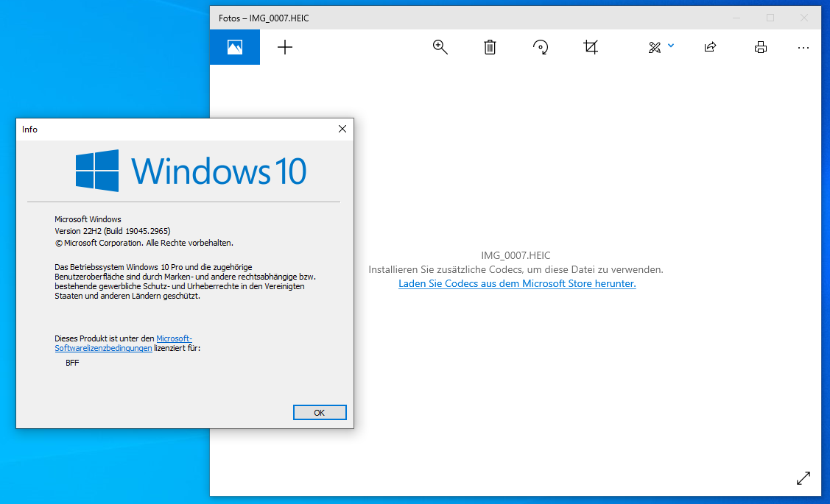Open the collection view icon in Fotos
This screenshot has width=830, height=504.
234,47
